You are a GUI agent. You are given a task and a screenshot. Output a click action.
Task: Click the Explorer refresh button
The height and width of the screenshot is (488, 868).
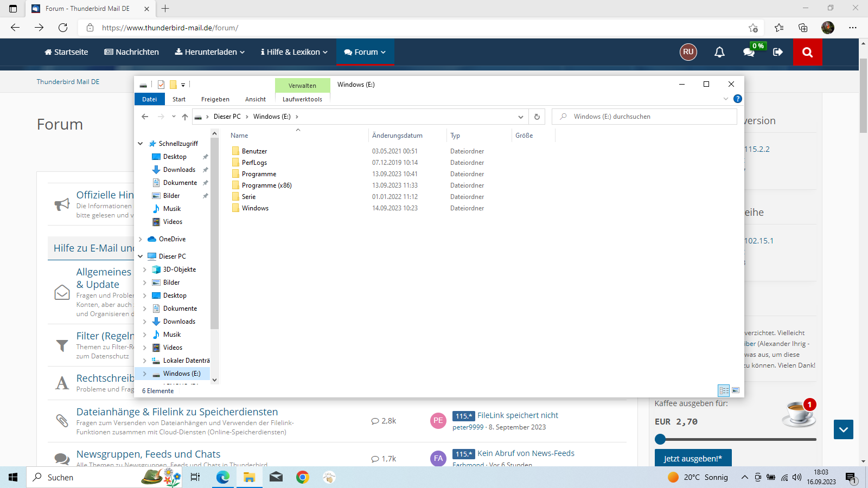(x=537, y=117)
